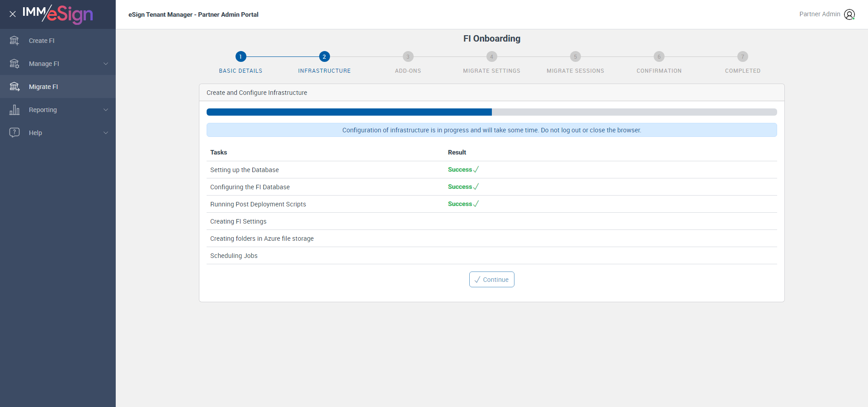This screenshot has width=868, height=407.
Task: Open the Create FI menu item
Action: 58,41
